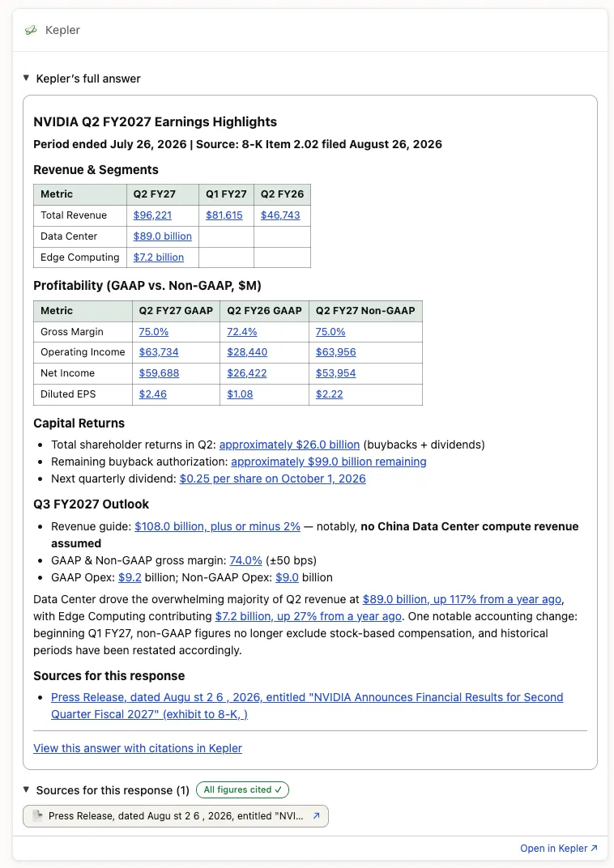Image resolution: width=614 pixels, height=868 pixels.
Task: Click "approximately $26.0 billion" shareholder returns link
Action: pyautogui.click(x=289, y=445)
